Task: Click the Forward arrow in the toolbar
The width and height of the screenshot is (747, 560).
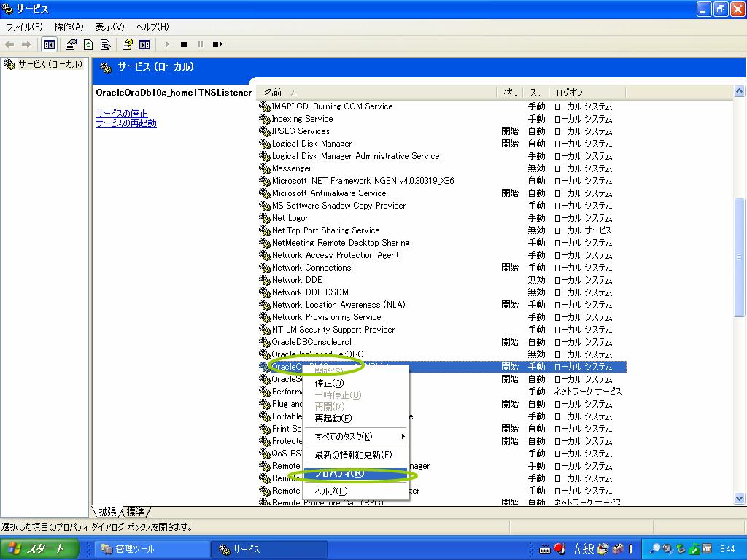Action: tap(26, 44)
